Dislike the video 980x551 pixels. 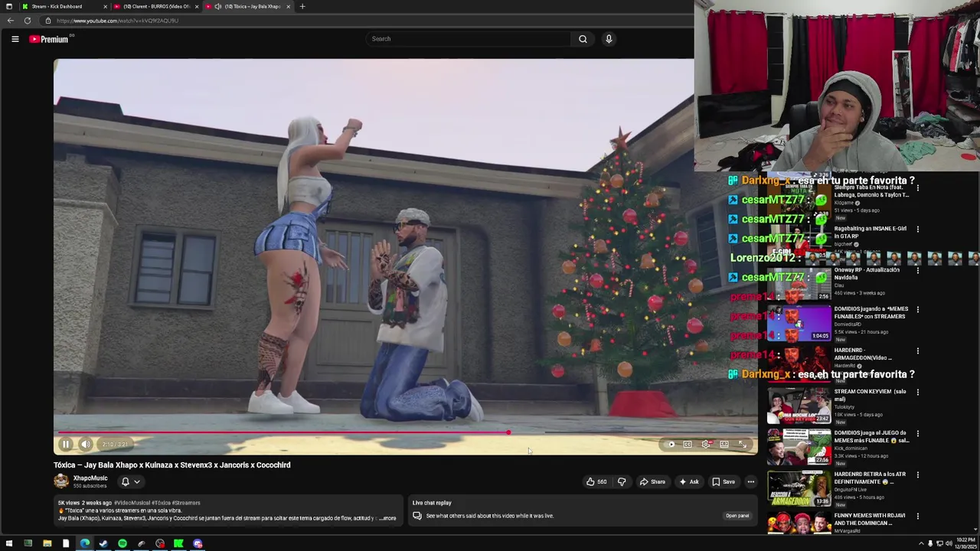(622, 481)
